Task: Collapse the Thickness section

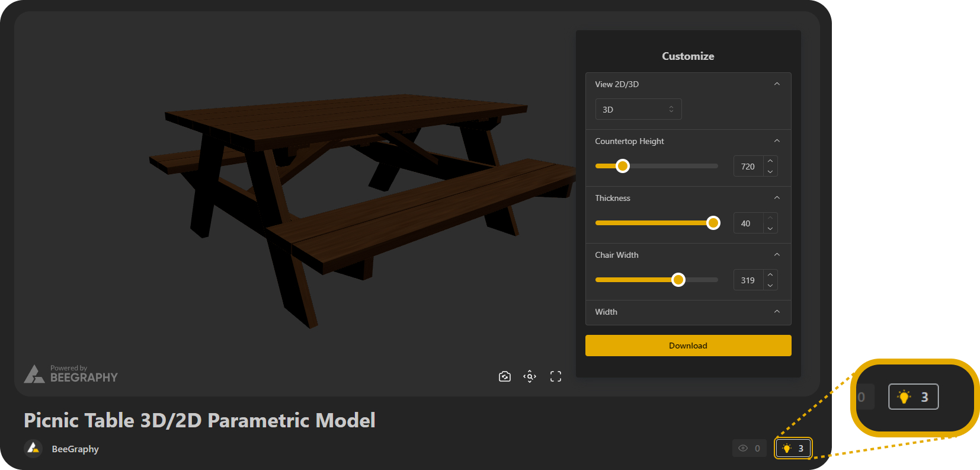Action: coord(777,198)
